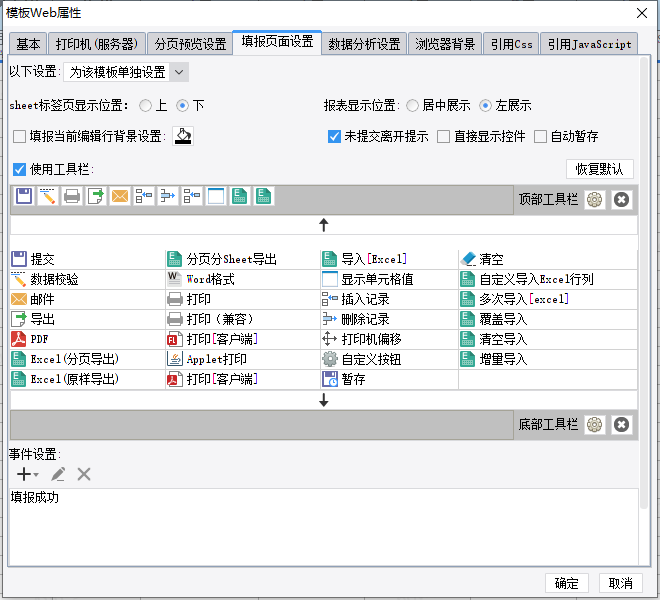Screen dimensions: 660x600
Task: Toggle 未提交离开提示 checkbox
Action: 334,136
